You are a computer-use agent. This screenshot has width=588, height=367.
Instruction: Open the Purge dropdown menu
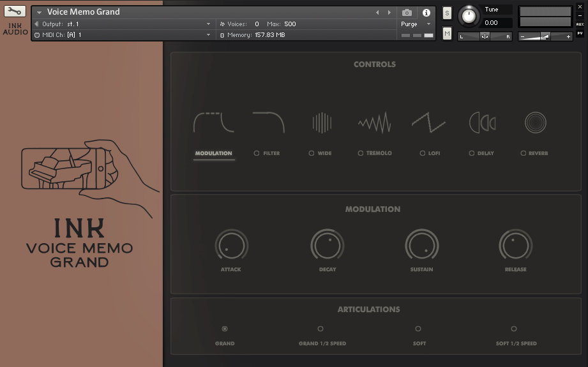pos(416,24)
